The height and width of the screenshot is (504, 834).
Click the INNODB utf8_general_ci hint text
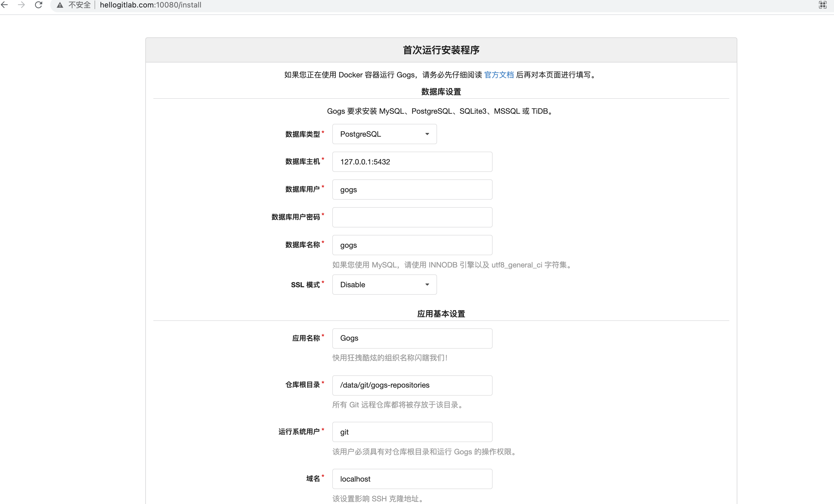(x=453, y=265)
